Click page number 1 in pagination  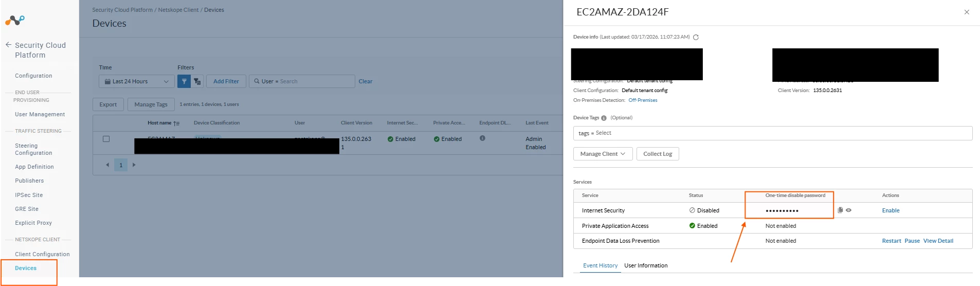coord(121,165)
